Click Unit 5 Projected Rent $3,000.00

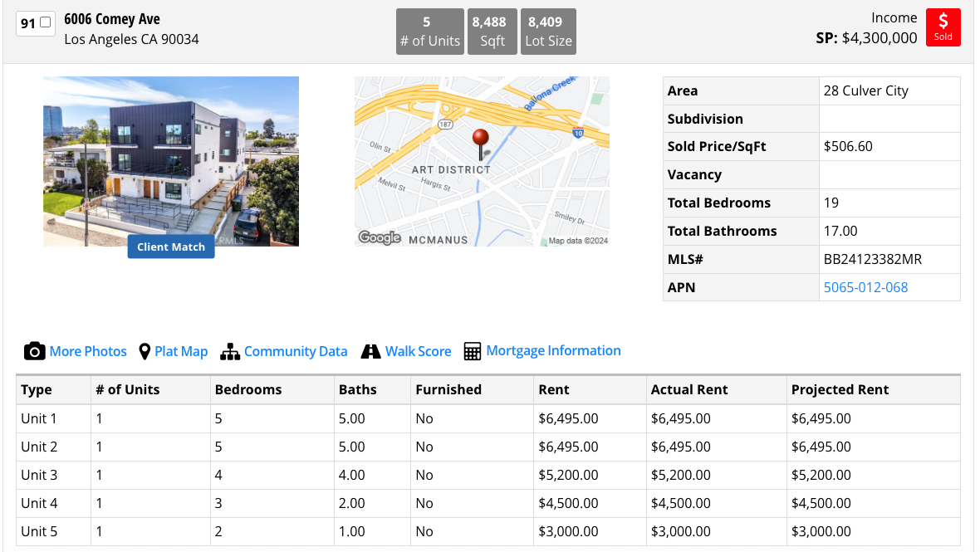[821, 531]
